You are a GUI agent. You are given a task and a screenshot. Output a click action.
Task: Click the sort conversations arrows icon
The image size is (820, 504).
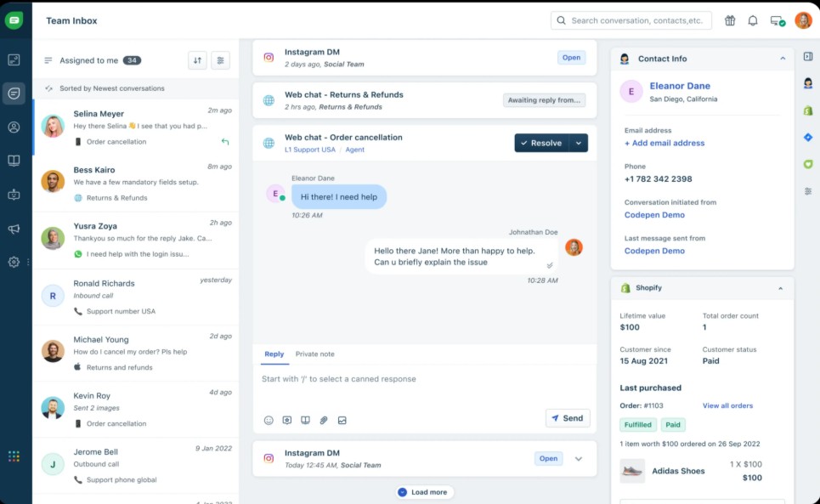pyautogui.click(x=197, y=60)
